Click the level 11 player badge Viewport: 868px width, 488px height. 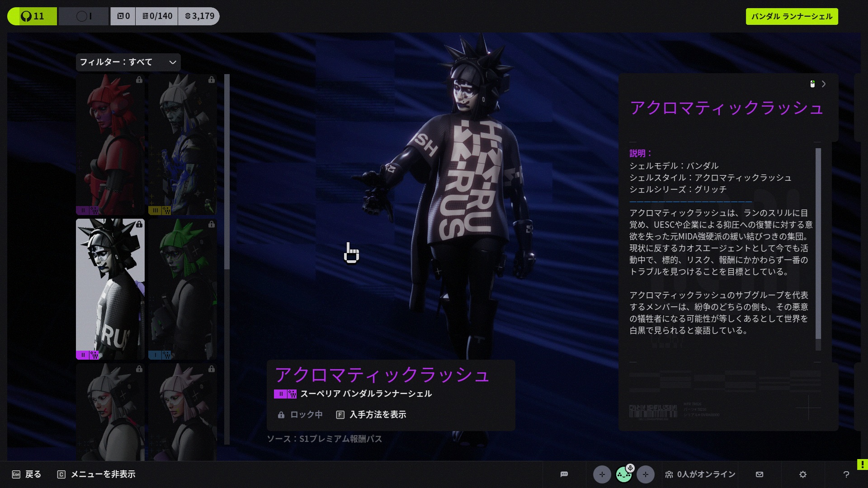[32, 16]
